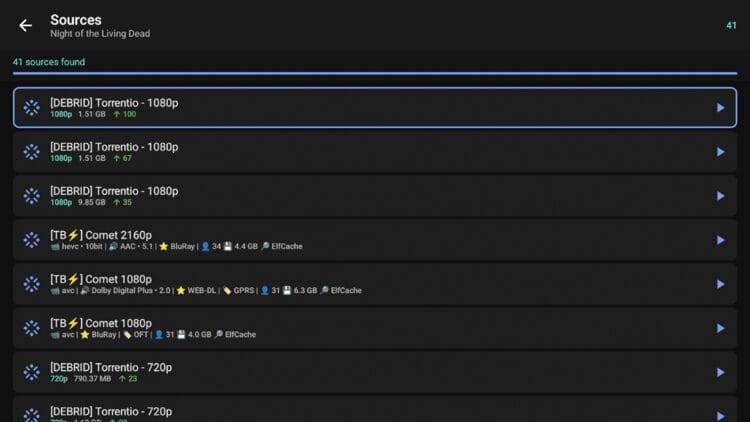Play the 790.37 MB Torrentio 720p source
750x422 pixels.
pyautogui.click(x=720, y=372)
